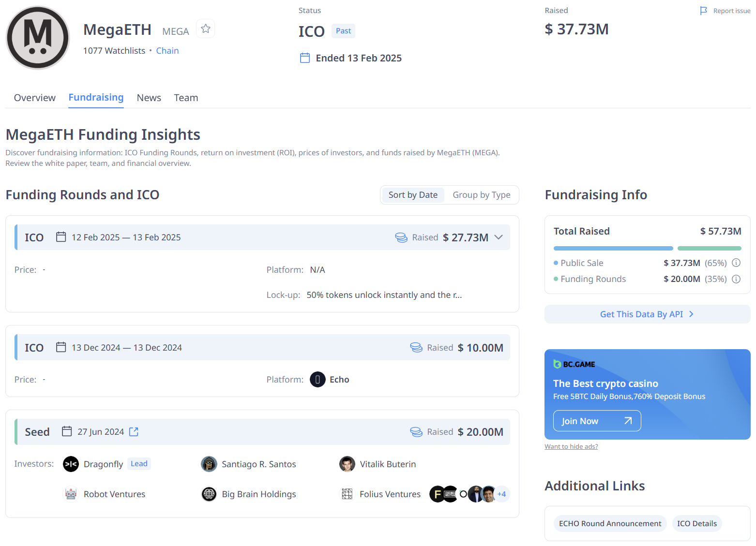Open ICO Details link
This screenshot has width=756, height=546.
click(x=697, y=523)
